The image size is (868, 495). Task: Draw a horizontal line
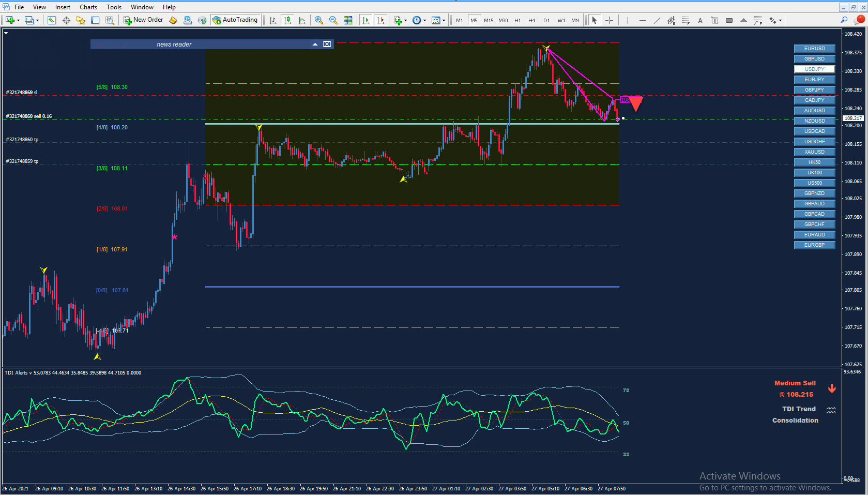point(642,20)
